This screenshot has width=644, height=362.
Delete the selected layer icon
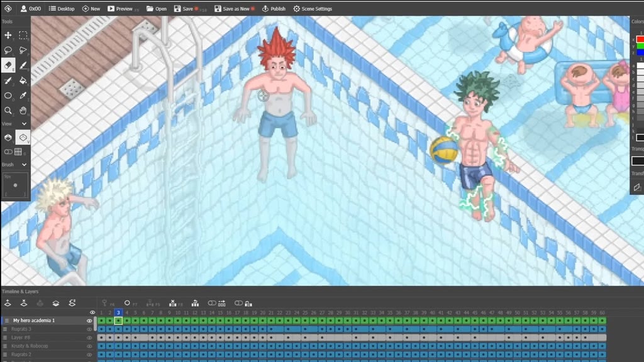[x=24, y=304]
